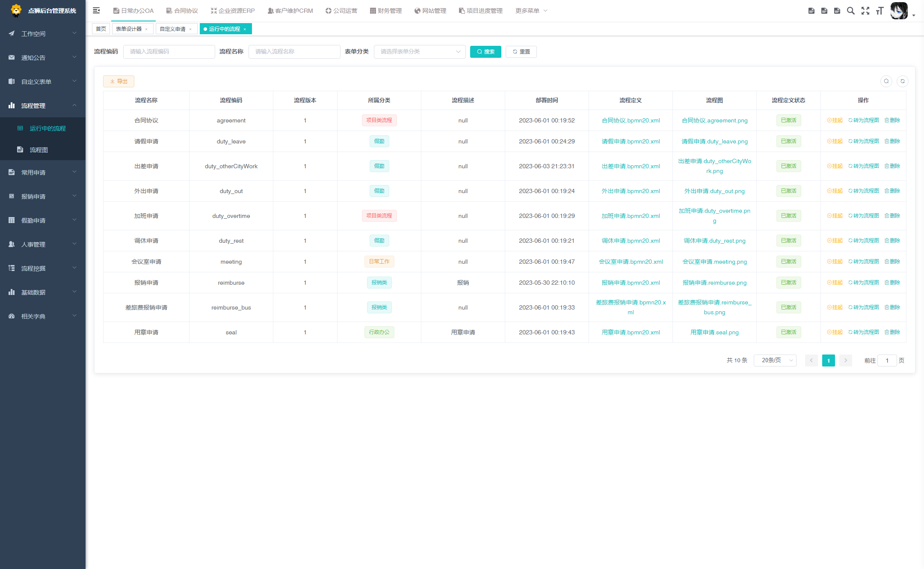Open the 表单分类 dropdown
924x569 pixels.
point(419,52)
